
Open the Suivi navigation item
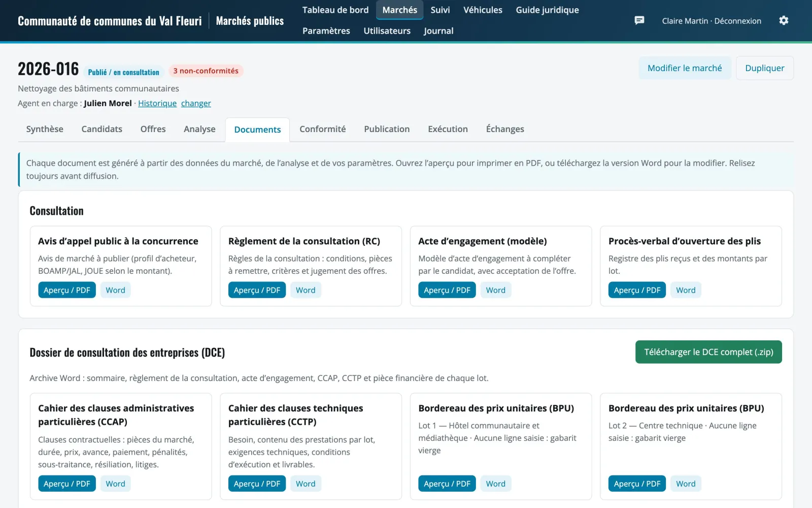pyautogui.click(x=440, y=10)
